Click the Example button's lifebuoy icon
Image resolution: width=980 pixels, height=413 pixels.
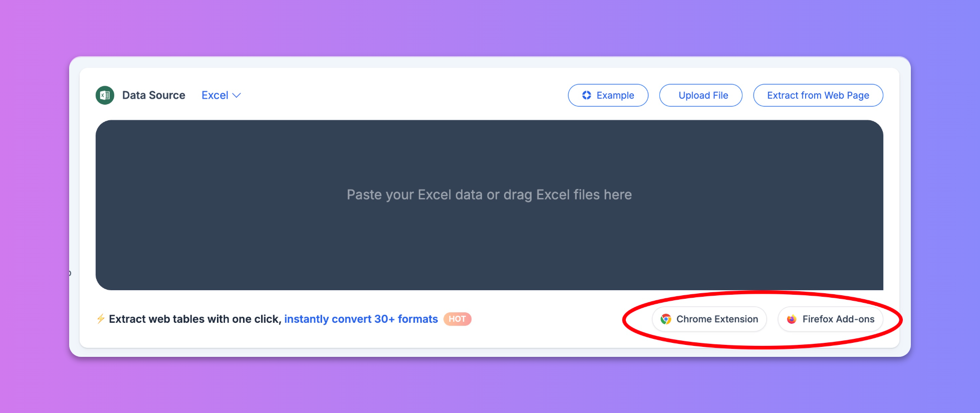[x=587, y=95]
